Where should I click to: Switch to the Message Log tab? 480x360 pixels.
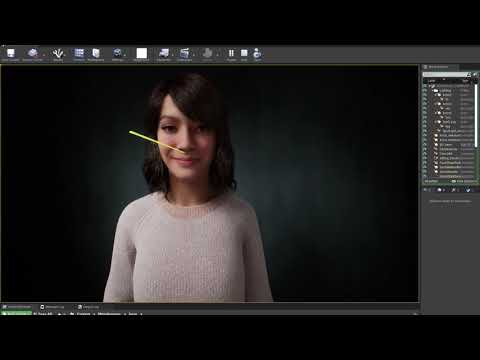(53, 307)
